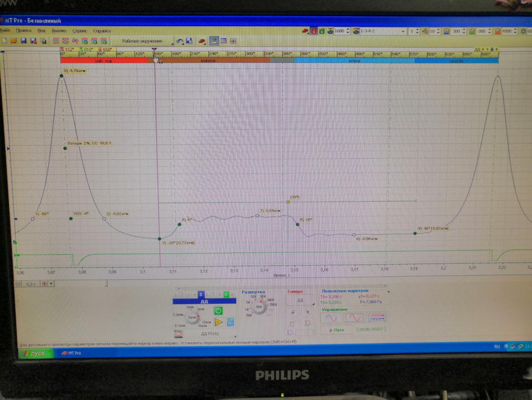
Task: Click the save workspace icon
Action: coord(190,41)
